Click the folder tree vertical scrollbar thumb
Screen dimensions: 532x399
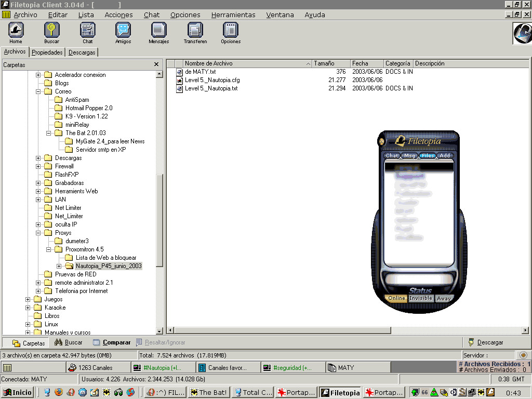(159, 220)
